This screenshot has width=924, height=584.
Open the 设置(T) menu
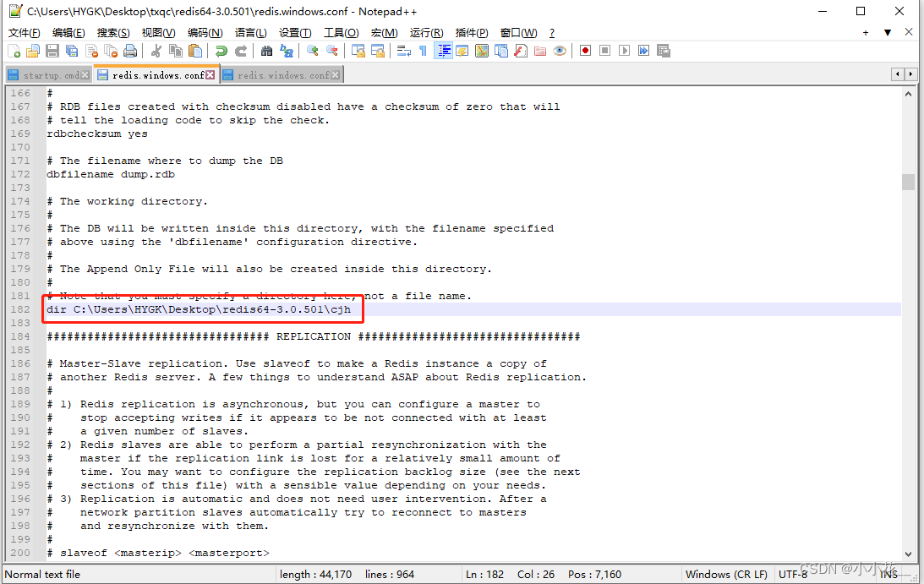click(x=295, y=33)
